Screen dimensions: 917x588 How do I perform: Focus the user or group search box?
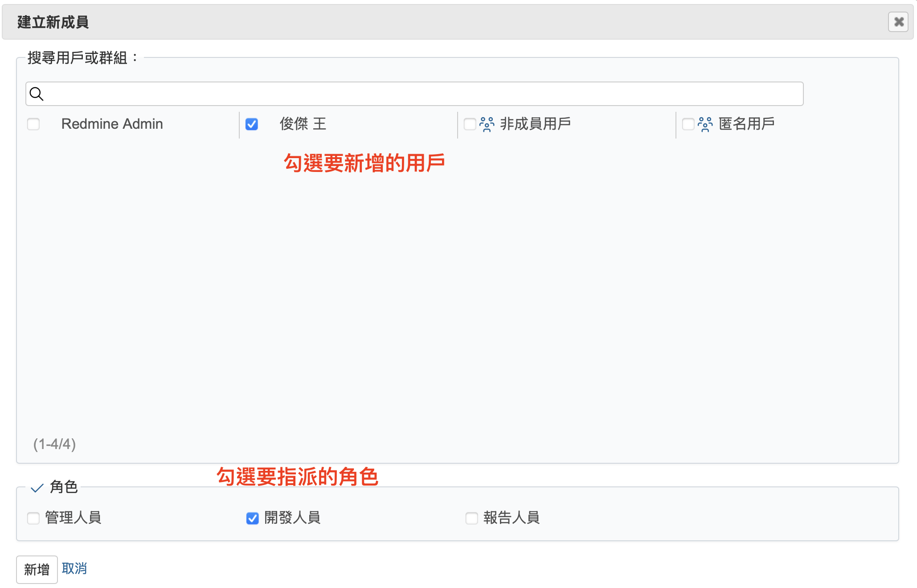pos(414,94)
